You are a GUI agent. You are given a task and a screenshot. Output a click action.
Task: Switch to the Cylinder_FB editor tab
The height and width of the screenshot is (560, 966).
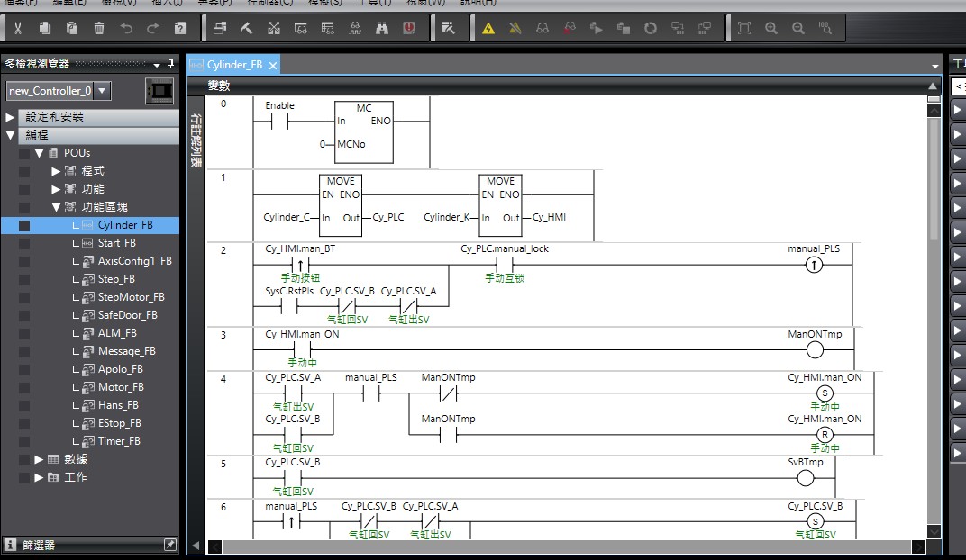[232, 65]
